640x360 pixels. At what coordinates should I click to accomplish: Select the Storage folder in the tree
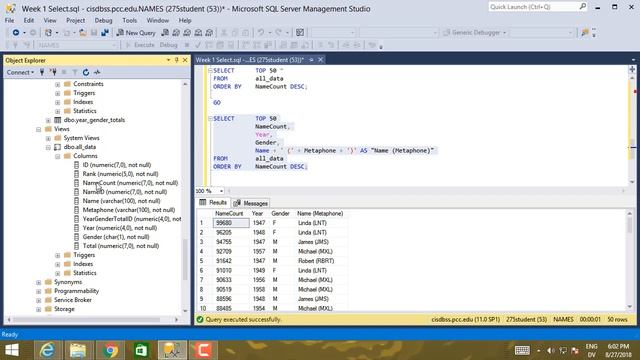click(x=64, y=309)
